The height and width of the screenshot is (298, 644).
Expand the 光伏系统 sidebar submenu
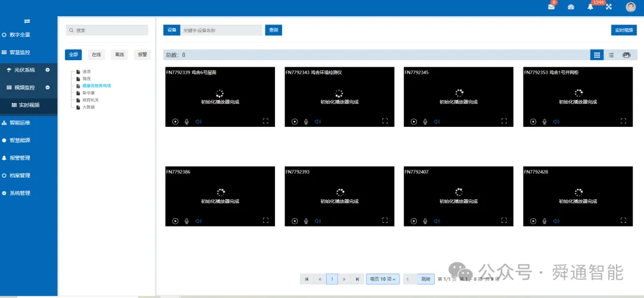coord(48,70)
